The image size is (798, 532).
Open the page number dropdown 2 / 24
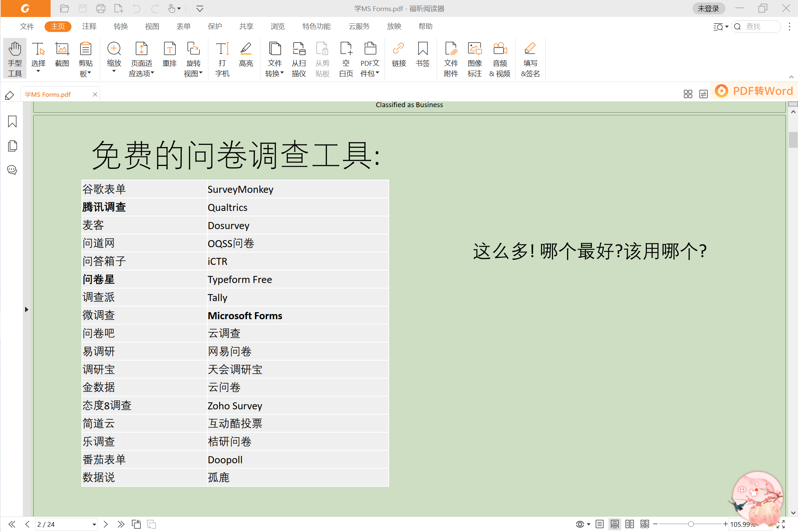point(94,524)
